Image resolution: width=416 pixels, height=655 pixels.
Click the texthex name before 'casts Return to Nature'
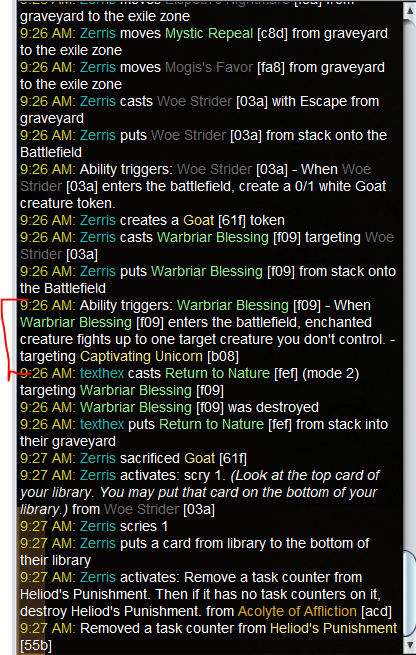pos(102,373)
